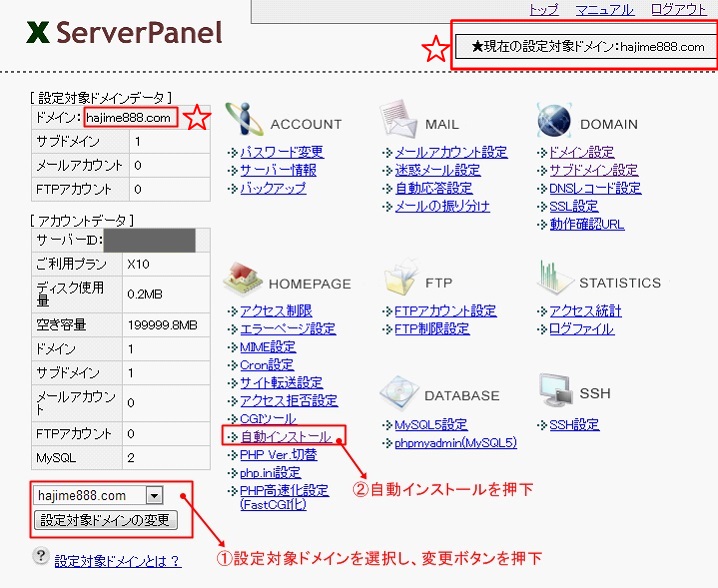Click the HOMEPAGE house icon
Screen dimensions: 718x588
pyautogui.click(x=242, y=279)
